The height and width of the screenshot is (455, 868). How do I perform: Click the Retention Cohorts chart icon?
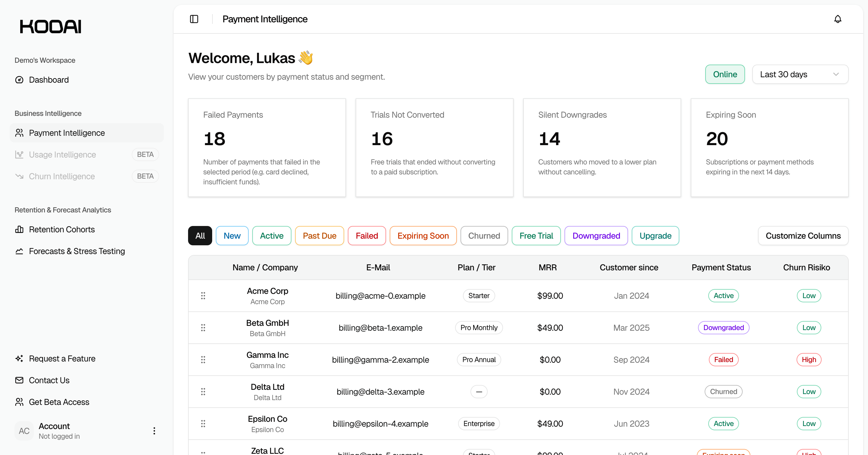(x=19, y=229)
